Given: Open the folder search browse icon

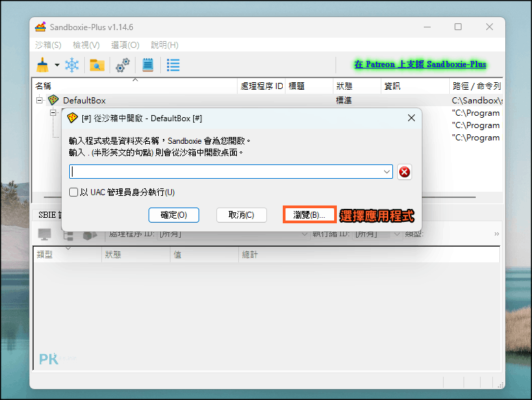Looking at the screenshot, I should [97, 65].
